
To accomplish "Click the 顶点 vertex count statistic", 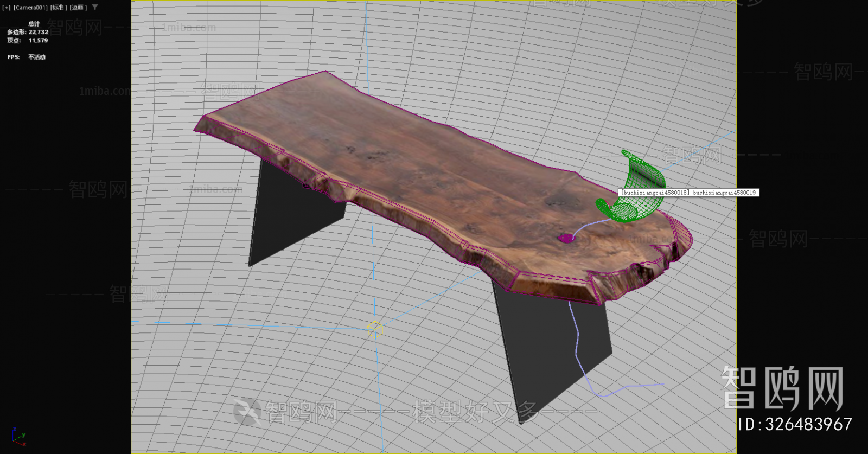I will pos(28,41).
